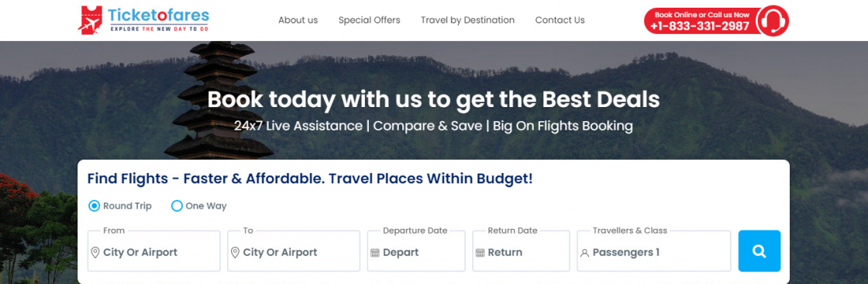Focus the To City Or Airport field
868x284 pixels.
(x=294, y=251)
